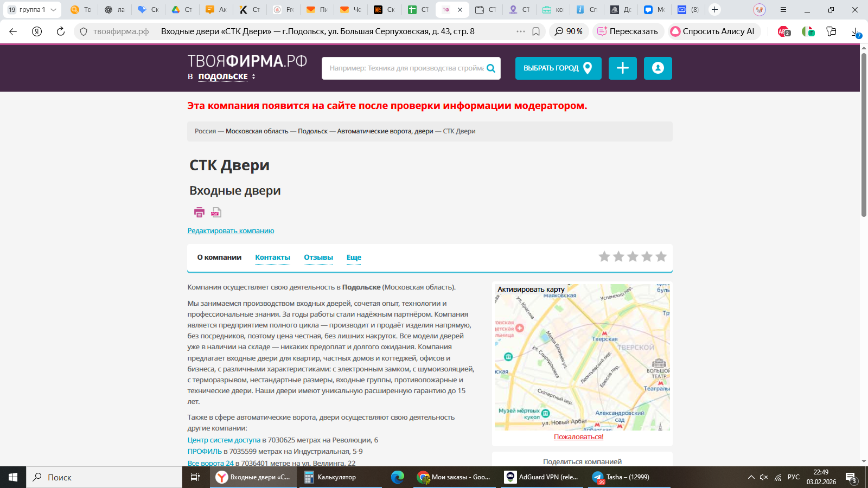Click the page vertical scrollbar thumb
The width and height of the screenshot is (868, 488).
(864, 134)
